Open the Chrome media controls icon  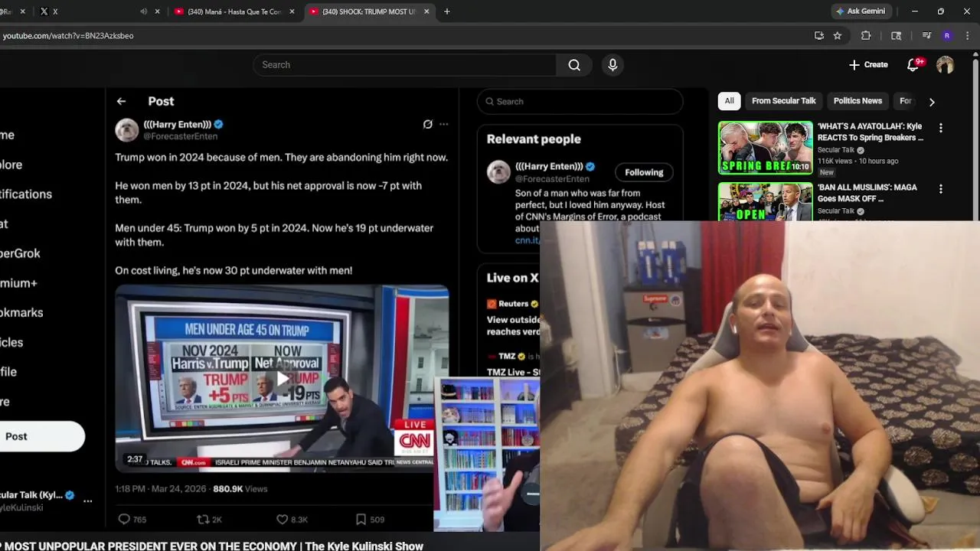pyautogui.click(x=926, y=35)
